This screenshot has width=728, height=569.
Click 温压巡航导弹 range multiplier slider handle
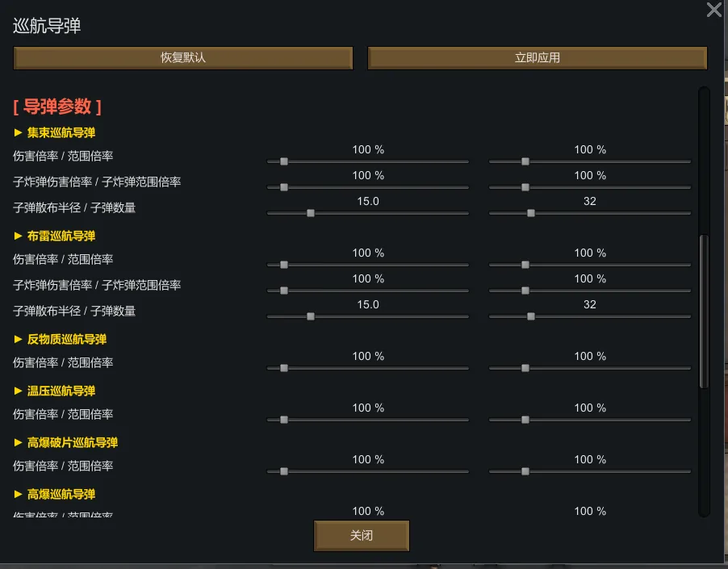point(525,420)
